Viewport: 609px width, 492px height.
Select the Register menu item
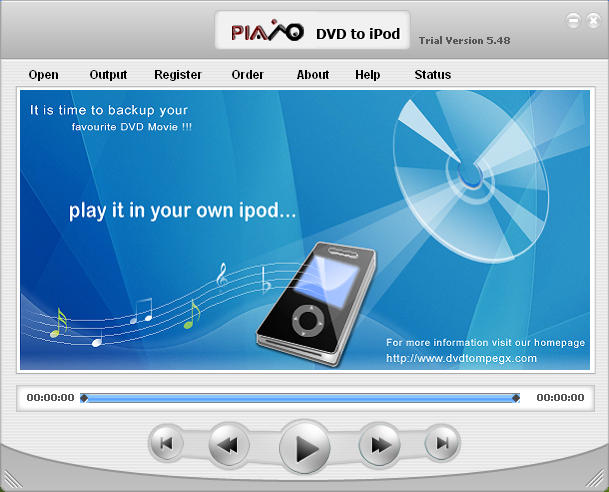pyautogui.click(x=178, y=75)
